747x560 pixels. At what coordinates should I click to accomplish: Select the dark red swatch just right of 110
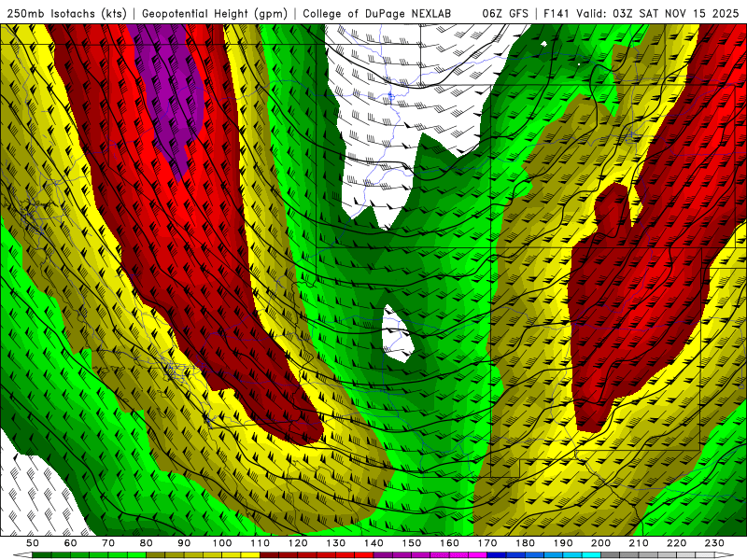(x=269, y=554)
